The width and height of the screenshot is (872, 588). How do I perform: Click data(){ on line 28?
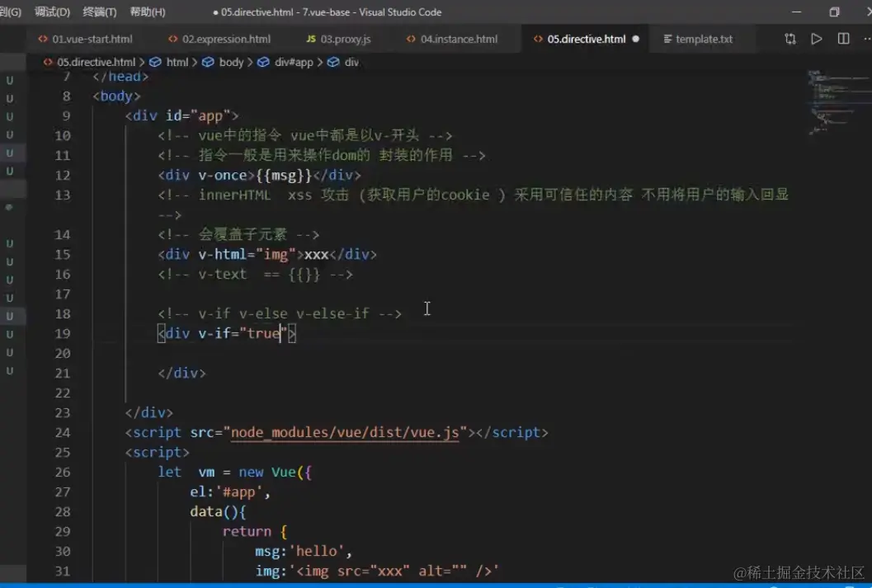pos(218,512)
